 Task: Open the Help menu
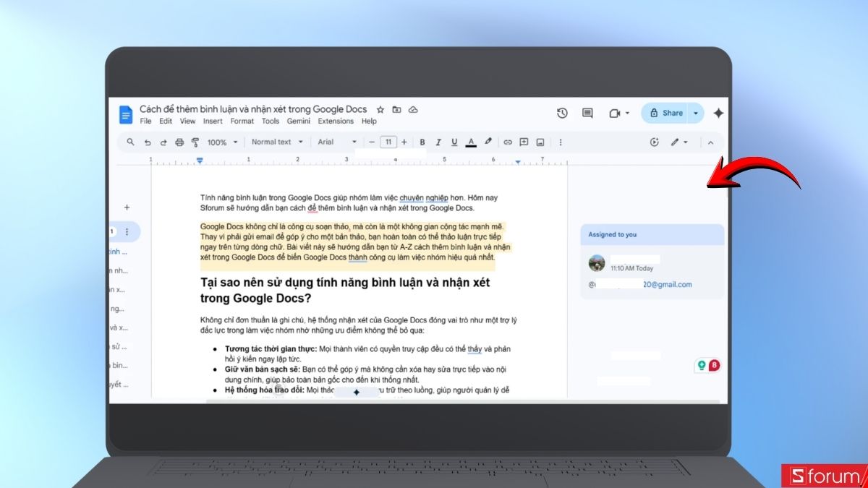pyautogui.click(x=369, y=121)
